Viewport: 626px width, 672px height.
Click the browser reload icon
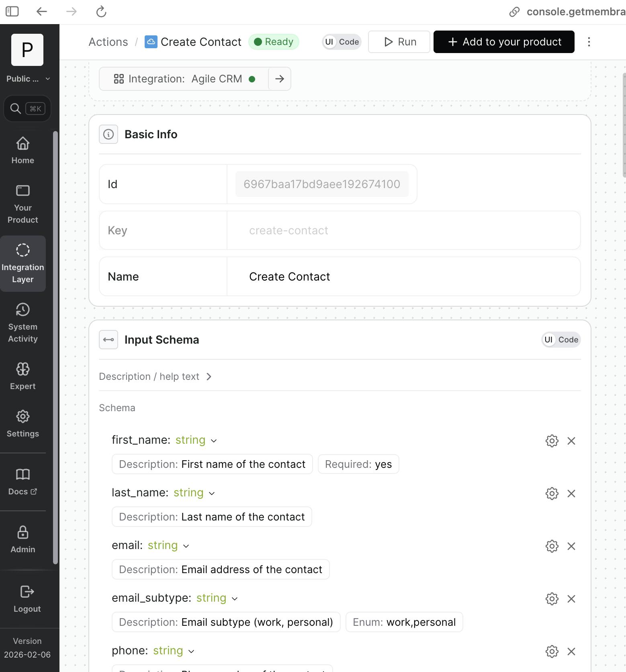tap(101, 12)
